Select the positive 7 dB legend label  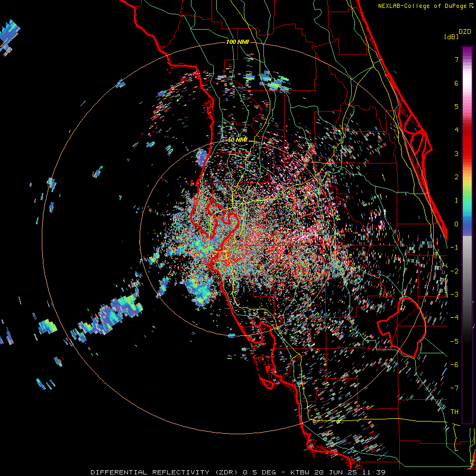[x=456, y=59]
